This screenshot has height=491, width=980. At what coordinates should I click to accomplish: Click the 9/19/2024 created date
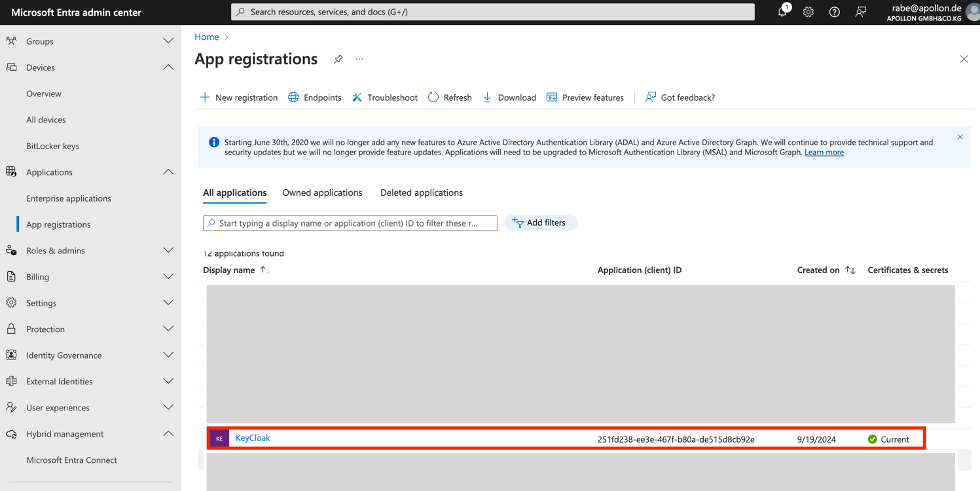coord(816,439)
